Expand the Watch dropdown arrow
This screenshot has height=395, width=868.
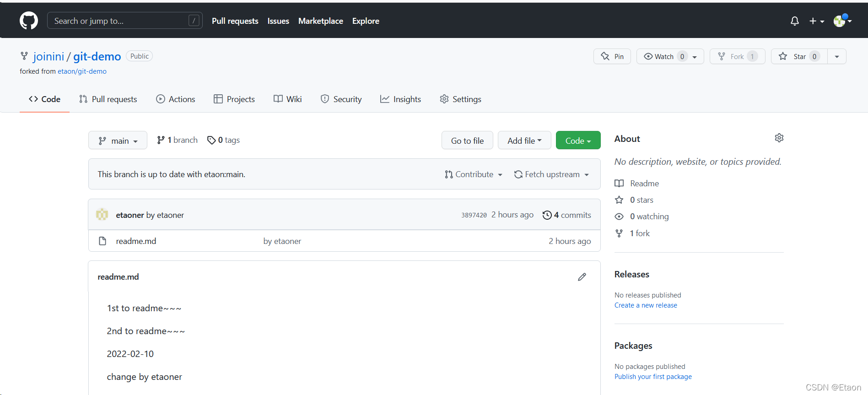(x=695, y=57)
